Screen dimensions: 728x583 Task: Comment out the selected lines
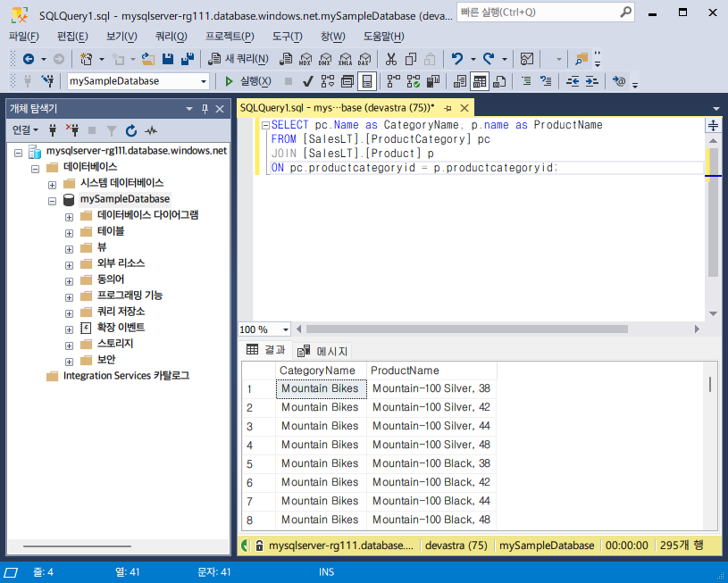(526, 82)
